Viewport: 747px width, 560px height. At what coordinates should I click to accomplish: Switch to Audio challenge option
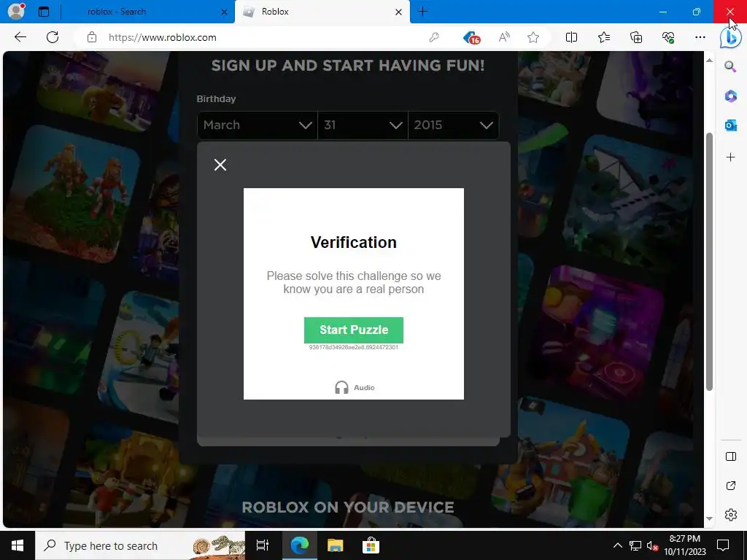click(355, 388)
